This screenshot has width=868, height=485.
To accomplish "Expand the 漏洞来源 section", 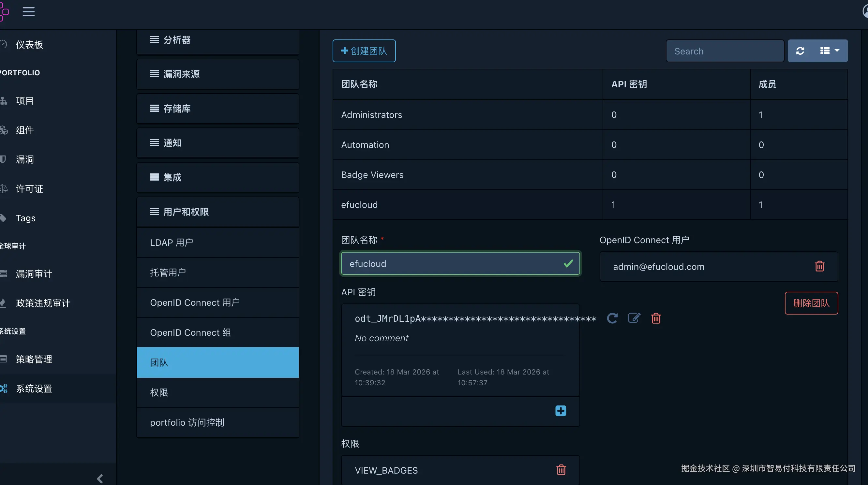I will [x=217, y=74].
